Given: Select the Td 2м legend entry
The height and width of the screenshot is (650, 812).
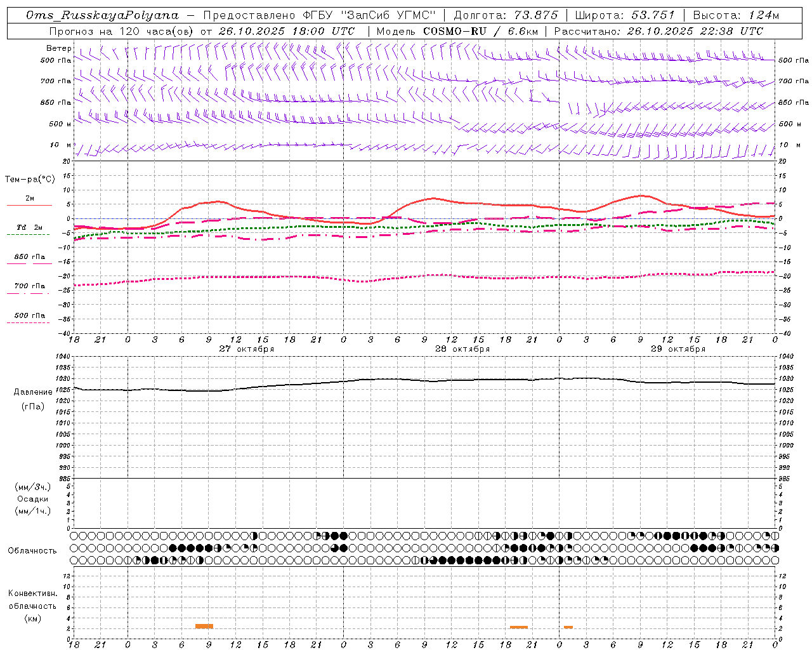Looking at the screenshot, I should [x=30, y=227].
